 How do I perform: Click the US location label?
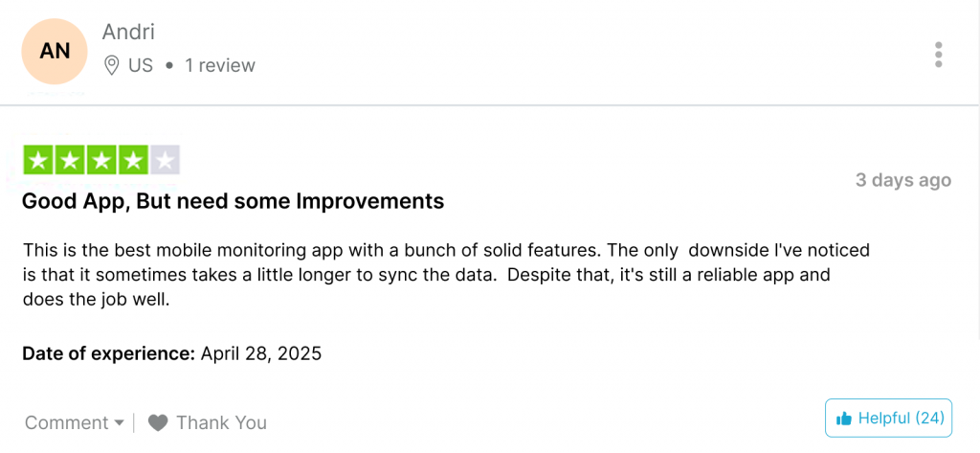[x=141, y=65]
